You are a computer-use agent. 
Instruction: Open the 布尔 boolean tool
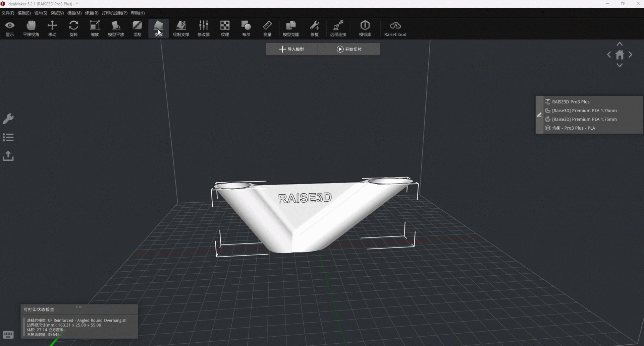coord(246,28)
